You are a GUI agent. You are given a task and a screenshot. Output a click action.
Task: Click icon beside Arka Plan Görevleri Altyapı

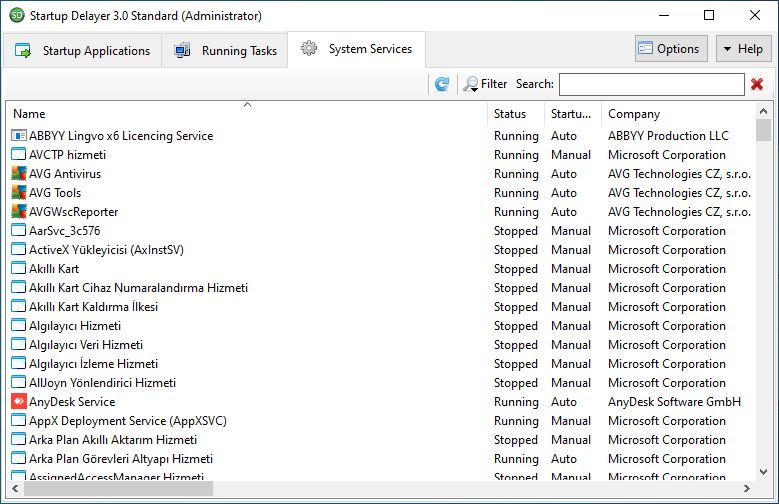pos(18,458)
